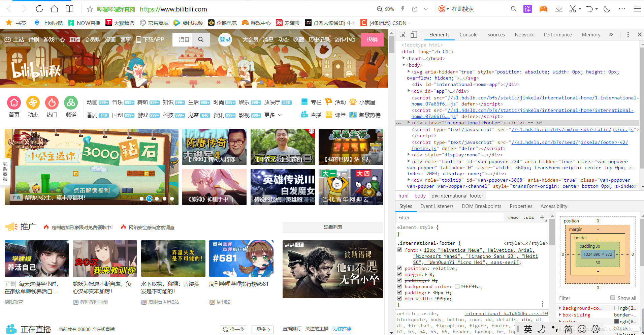Click the translate page icon
Image resolution: width=644 pixels, height=335 pixels.
coord(527,9)
